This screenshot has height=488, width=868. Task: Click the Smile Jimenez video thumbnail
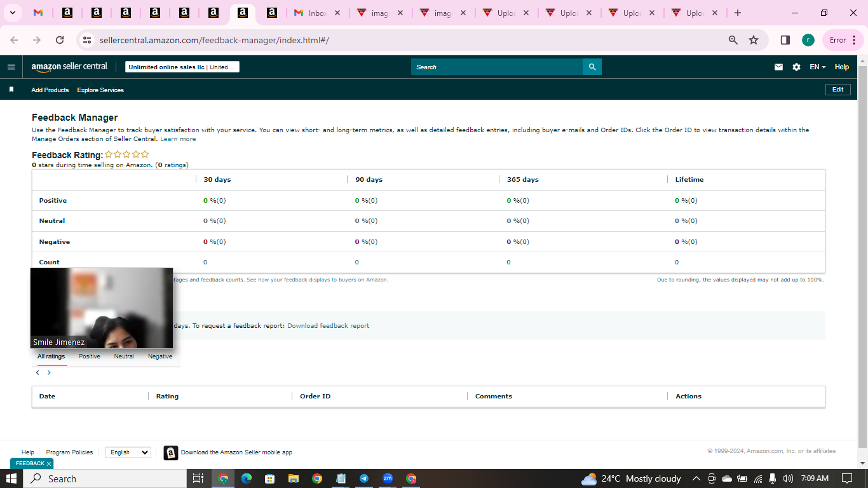[102, 308]
